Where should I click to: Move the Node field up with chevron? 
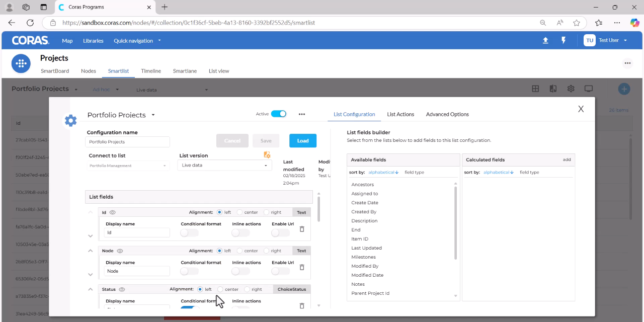click(x=91, y=251)
